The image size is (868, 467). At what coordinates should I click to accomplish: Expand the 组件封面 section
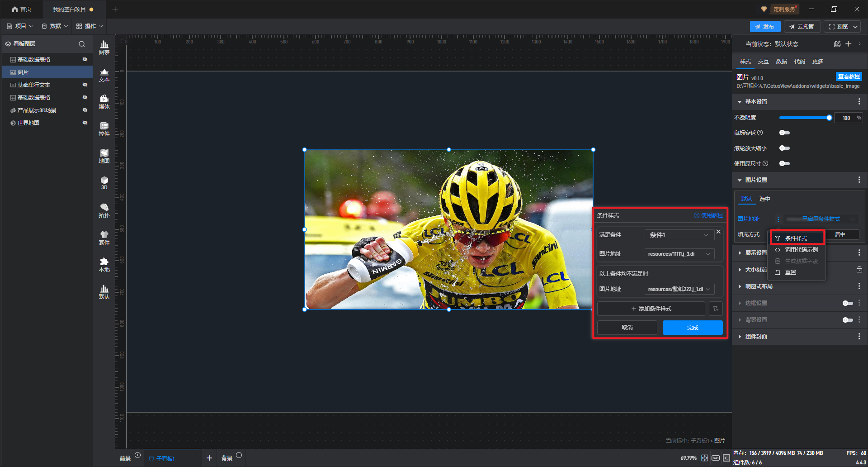[740, 337]
